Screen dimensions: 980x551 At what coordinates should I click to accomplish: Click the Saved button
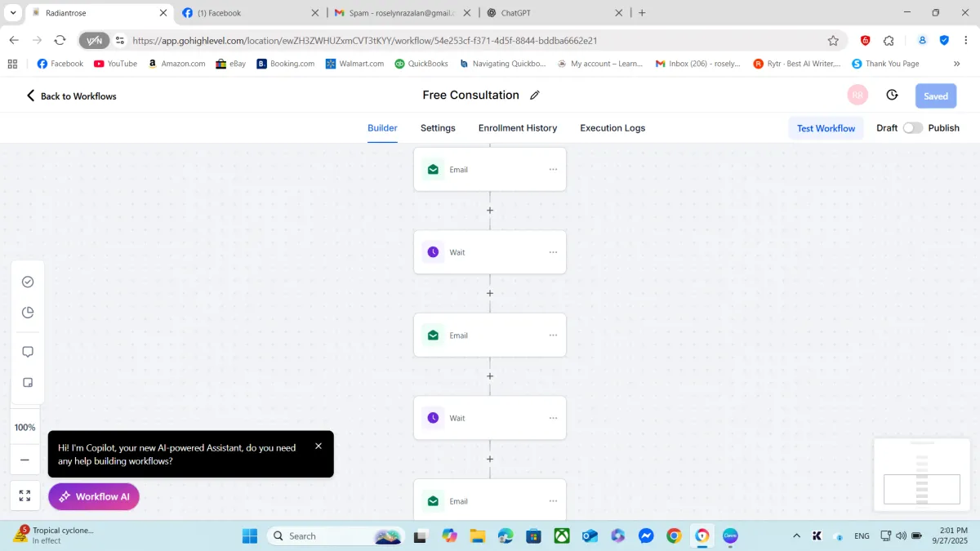point(936,96)
